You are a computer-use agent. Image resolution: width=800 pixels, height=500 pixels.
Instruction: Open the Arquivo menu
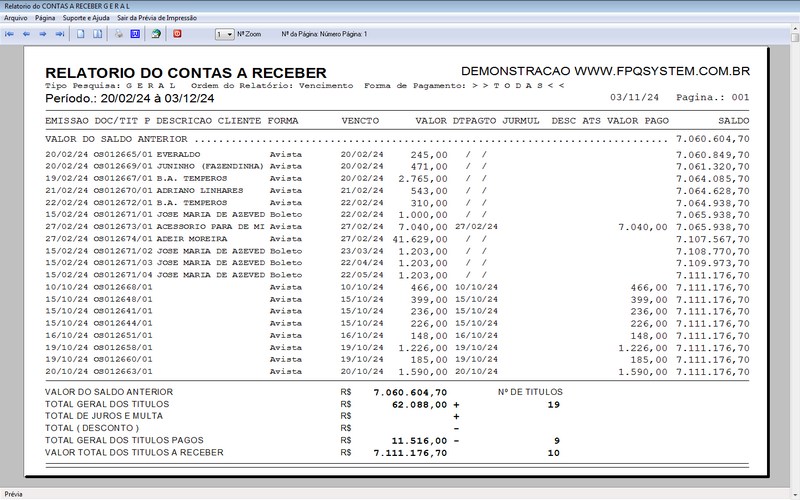(x=16, y=18)
